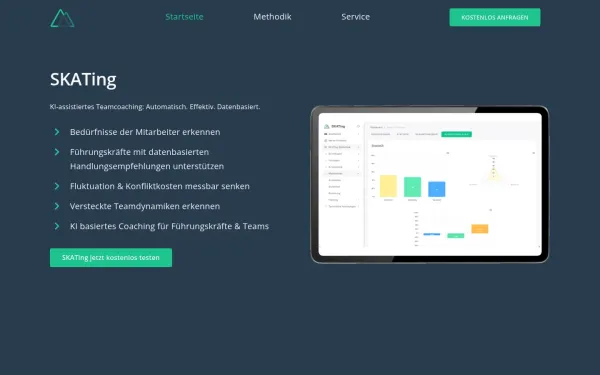Click the yellow bar in the tablet chart

(388, 186)
